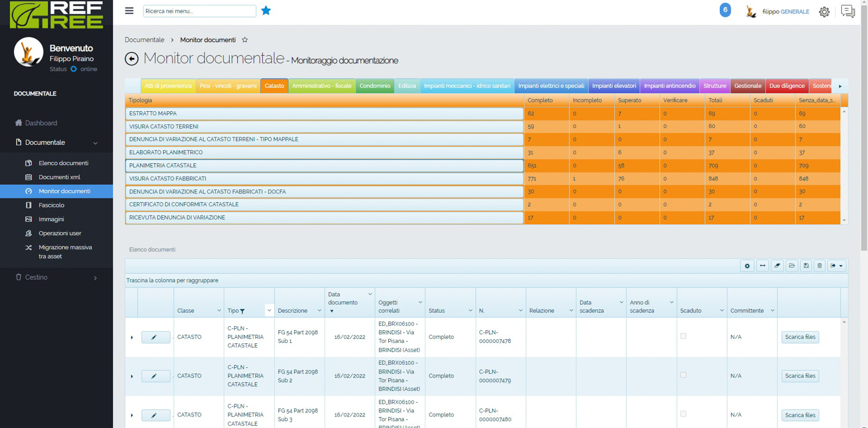Screen dimensions: 868x428
Task: Click the eraser icon in grid toolbar
Action: 777,266
